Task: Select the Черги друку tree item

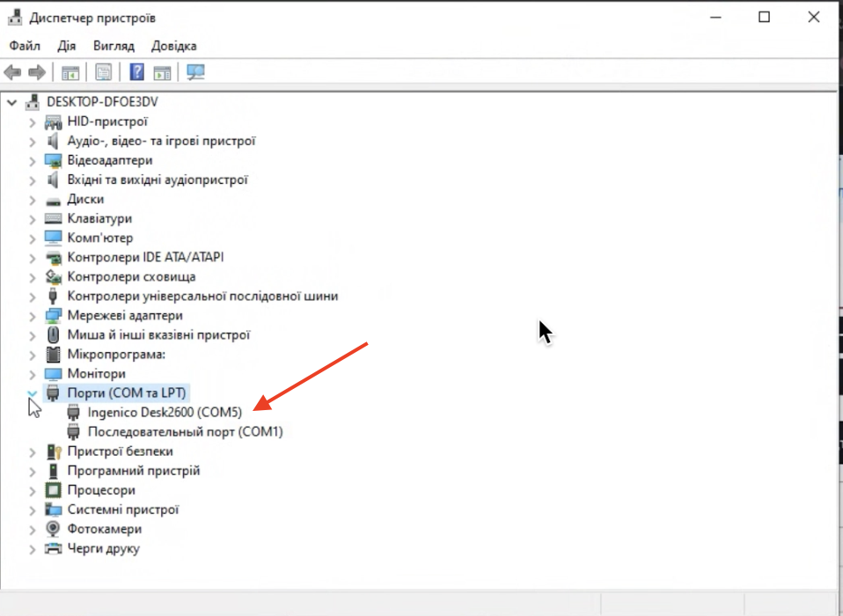Action: 103,547
